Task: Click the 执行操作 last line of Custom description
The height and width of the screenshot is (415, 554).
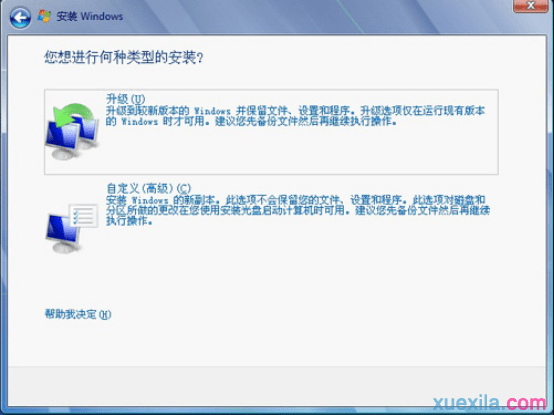Action: pyautogui.click(x=129, y=221)
